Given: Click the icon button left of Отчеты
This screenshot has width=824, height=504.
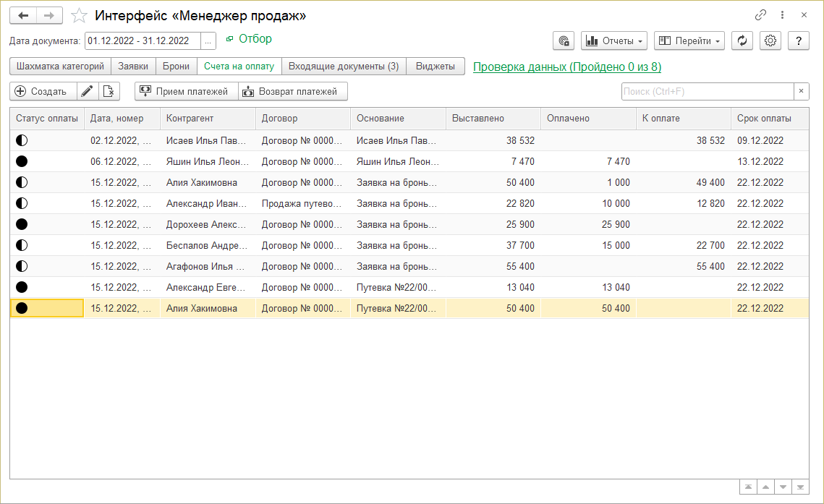Looking at the screenshot, I should coord(564,41).
